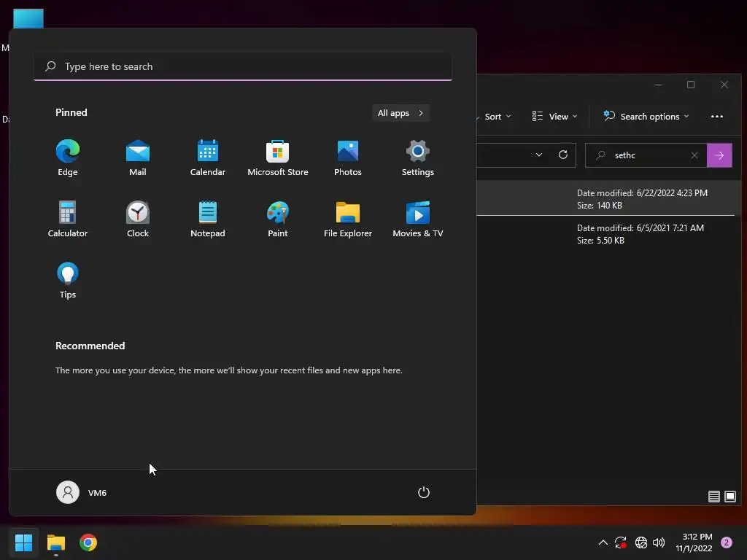The image size is (747, 560).
Task: Open Paint
Action: point(278,219)
